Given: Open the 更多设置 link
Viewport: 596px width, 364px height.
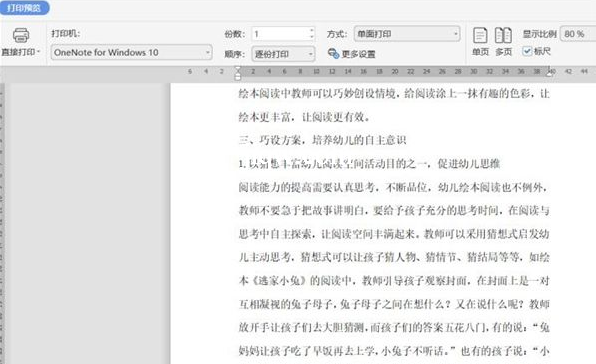Looking at the screenshot, I should click(358, 54).
